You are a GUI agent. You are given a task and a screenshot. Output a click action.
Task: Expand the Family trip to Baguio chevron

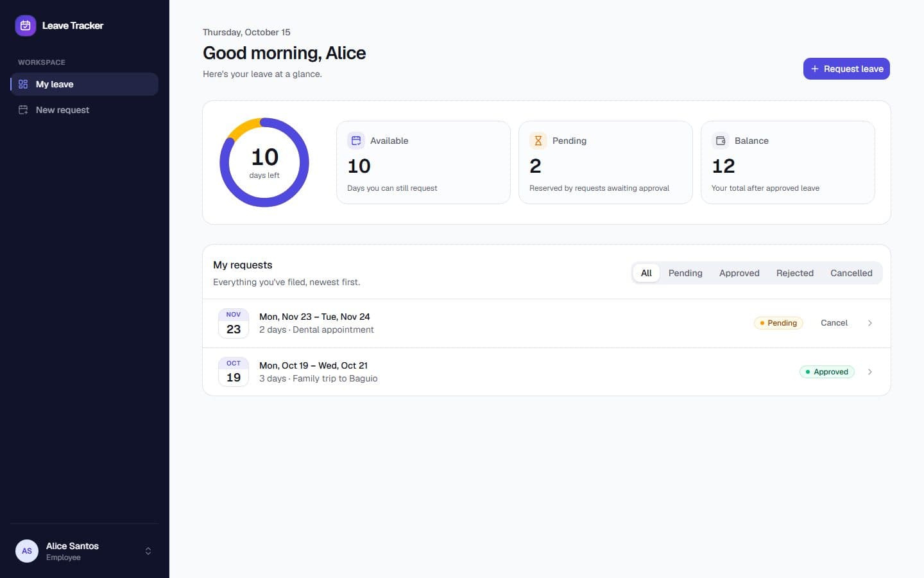pos(870,372)
